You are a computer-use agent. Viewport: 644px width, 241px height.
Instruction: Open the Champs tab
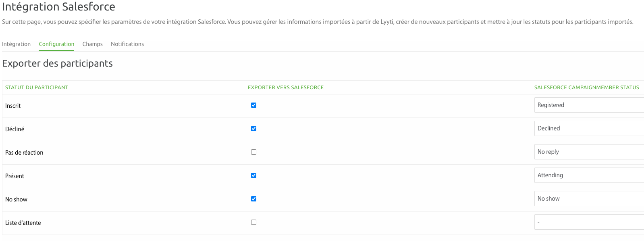(92, 44)
